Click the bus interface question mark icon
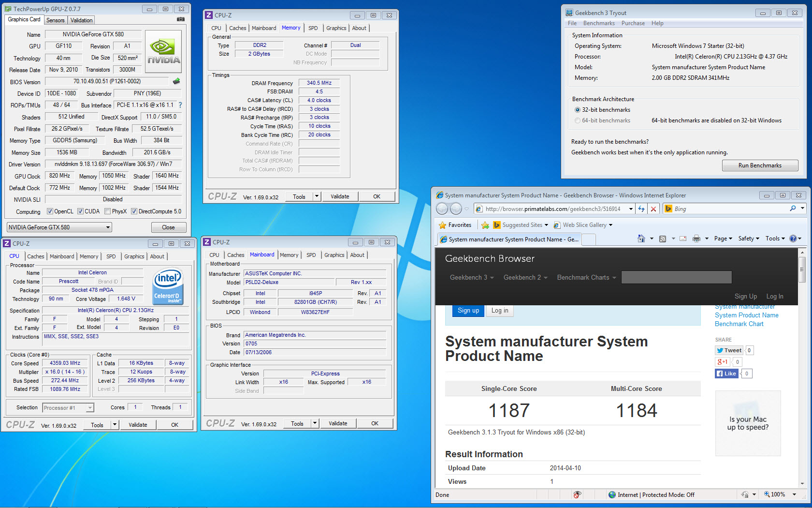Image resolution: width=812 pixels, height=508 pixels. [x=180, y=105]
